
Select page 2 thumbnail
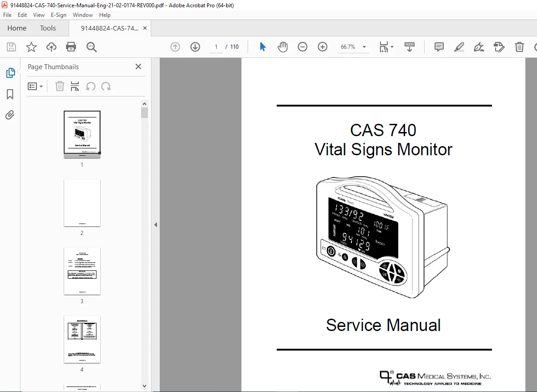(82, 203)
